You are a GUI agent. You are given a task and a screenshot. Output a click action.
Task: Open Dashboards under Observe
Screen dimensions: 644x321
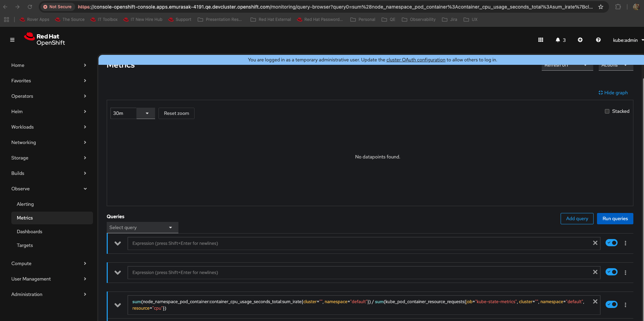pyautogui.click(x=52, y=231)
